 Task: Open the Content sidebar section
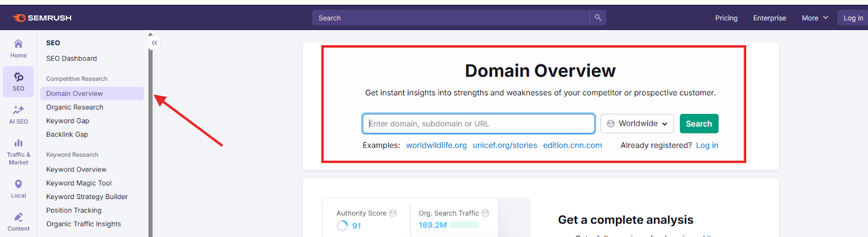18,221
